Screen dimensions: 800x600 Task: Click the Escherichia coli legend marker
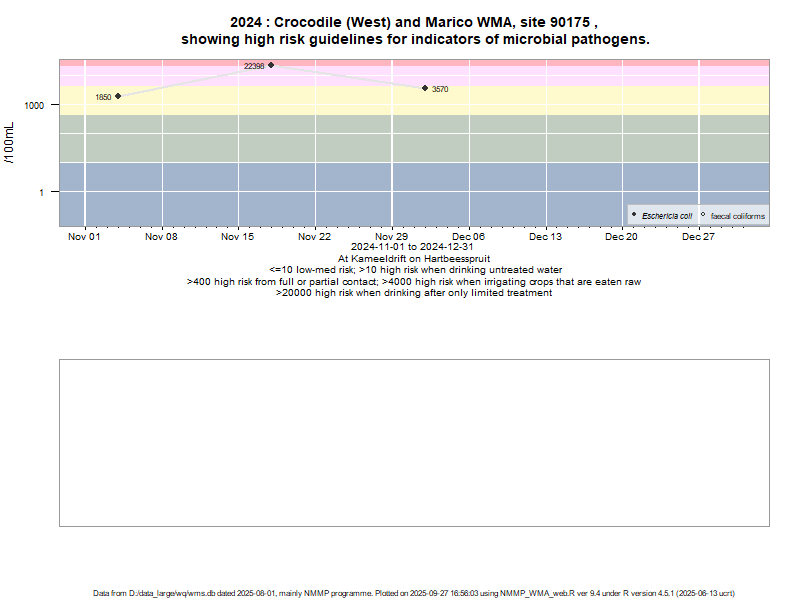coord(634,215)
